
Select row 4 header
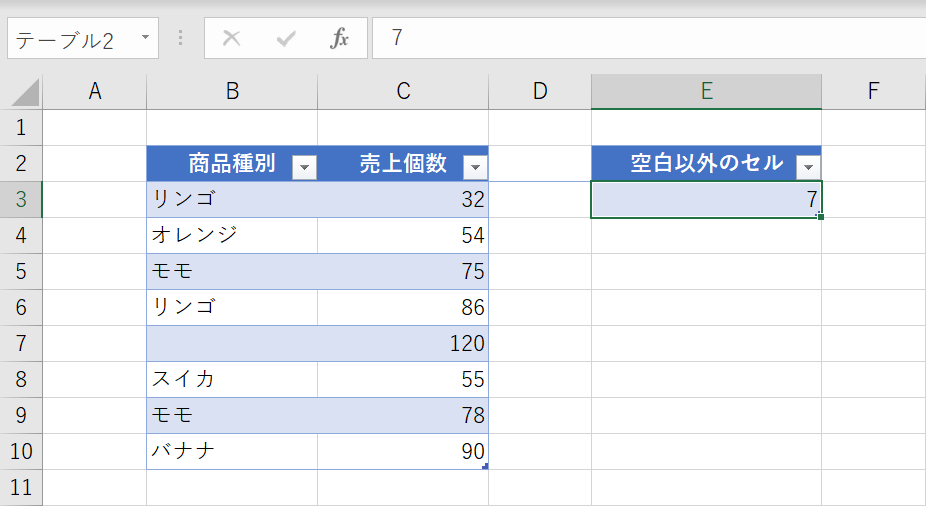pyautogui.click(x=21, y=236)
